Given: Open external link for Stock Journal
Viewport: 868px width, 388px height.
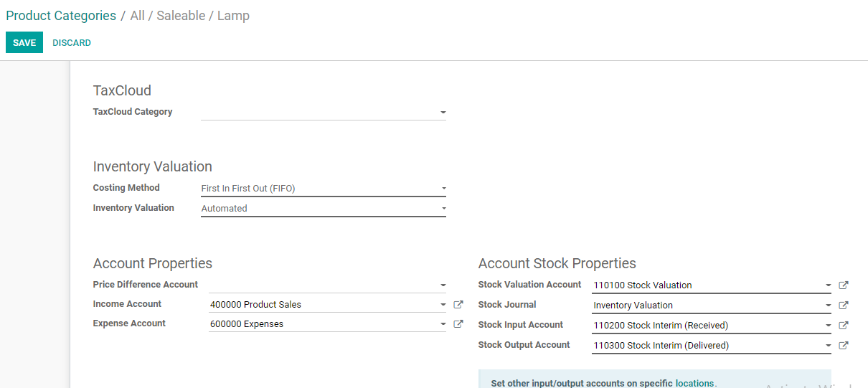Looking at the screenshot, I should pyautogui.click(x=844, y=306).
